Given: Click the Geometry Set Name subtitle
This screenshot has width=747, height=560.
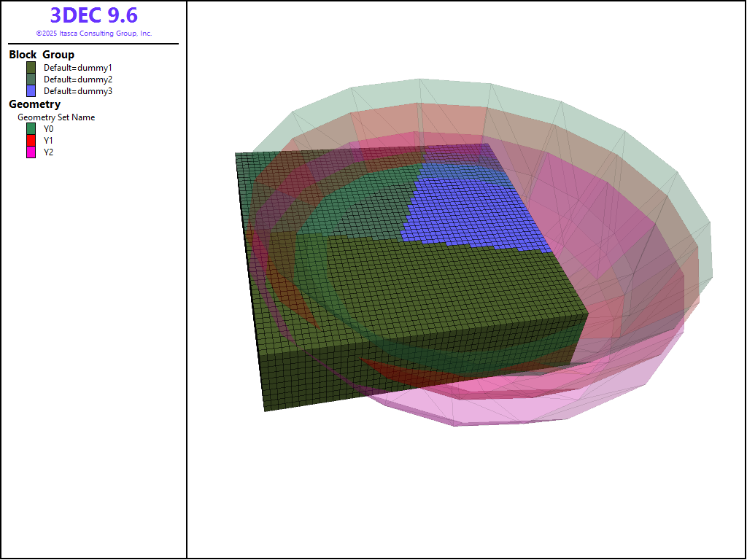Looking at the screenshot, I should 56,117.
